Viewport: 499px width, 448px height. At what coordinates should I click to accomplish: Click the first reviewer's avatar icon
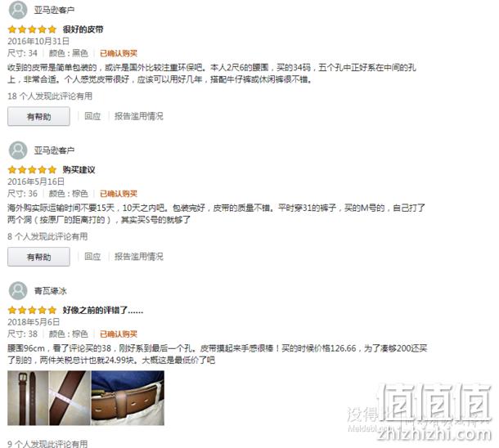[18, 10]
